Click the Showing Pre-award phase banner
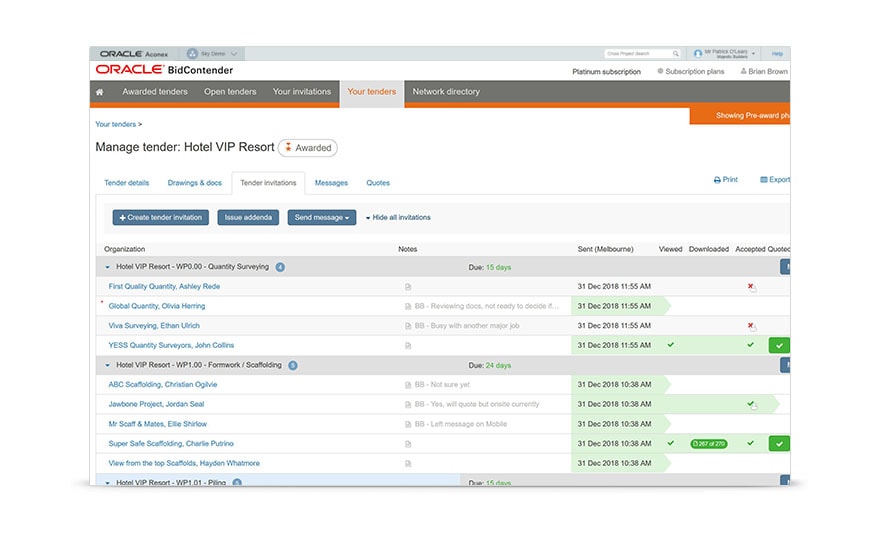Viewport: 880px width, 533px height. [740, 116]
